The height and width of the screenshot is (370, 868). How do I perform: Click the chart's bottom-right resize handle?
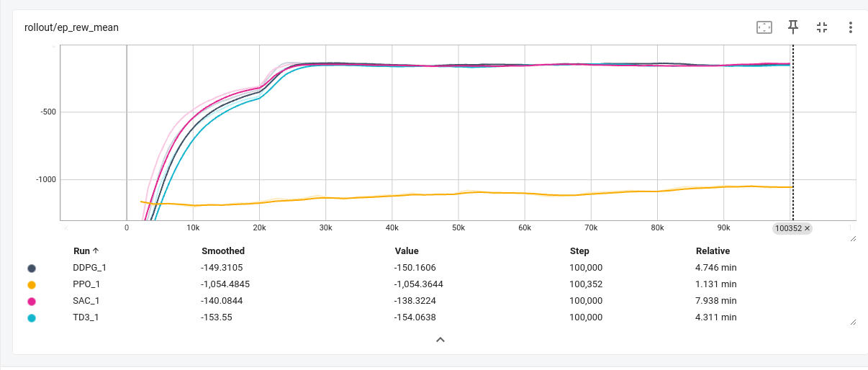853,238
